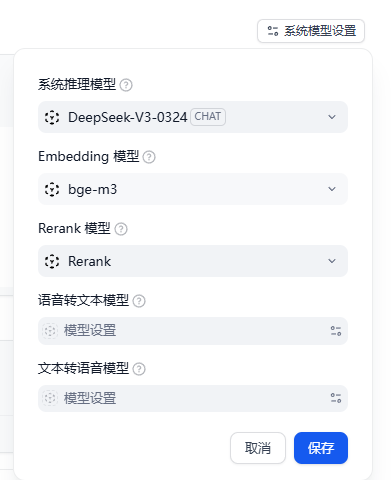
Task: Click blue 保存 save button
Action: click(321, 448)
